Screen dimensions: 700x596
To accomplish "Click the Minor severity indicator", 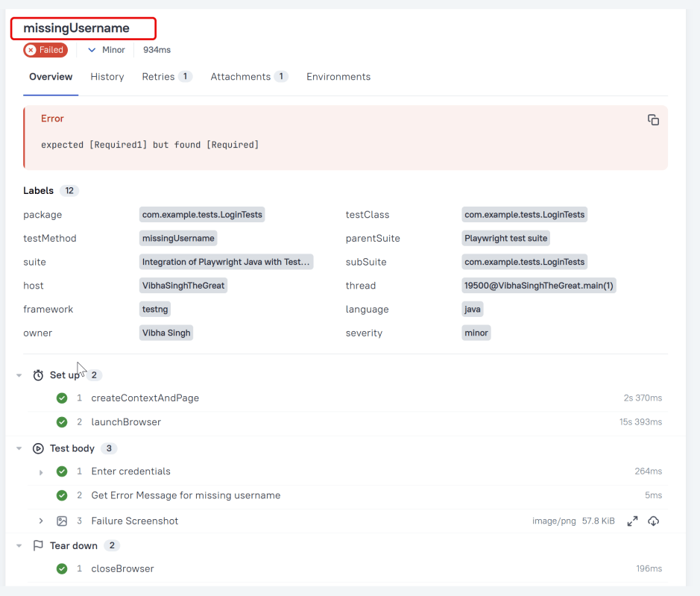I will pos(107,50).
